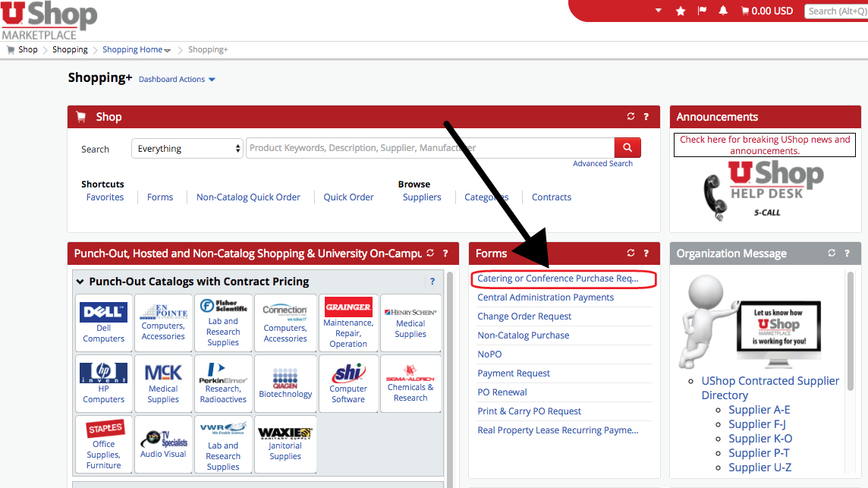Open help for the Forms panel
The height and width of the screenshot is (488, 868).
[646, 253]
